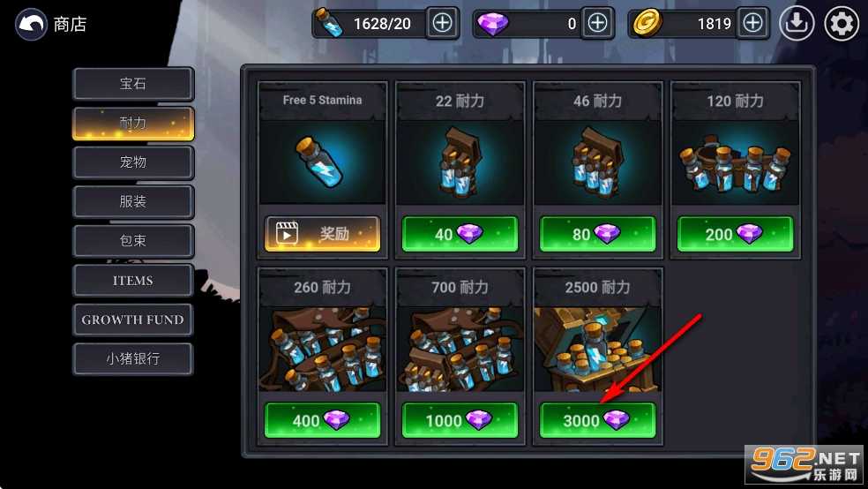
Task: Buy 700 耐力 for 1000 gems
Action: pos(460,420)
